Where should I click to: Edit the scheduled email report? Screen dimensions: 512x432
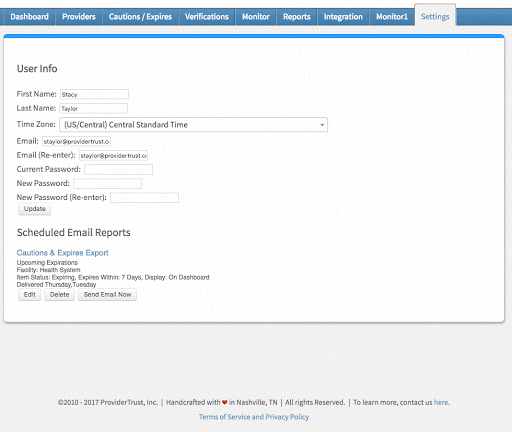coord(30,295)
